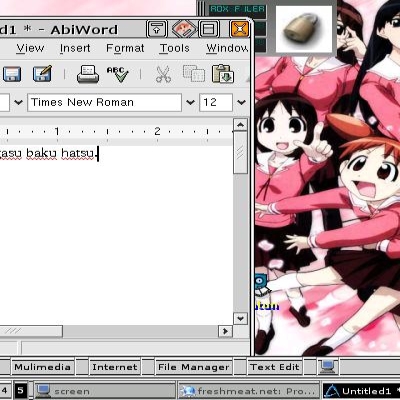This screenshot has width=400, height=400.
Task: Print the document with printer icon
Action: [x=88, y=74]
